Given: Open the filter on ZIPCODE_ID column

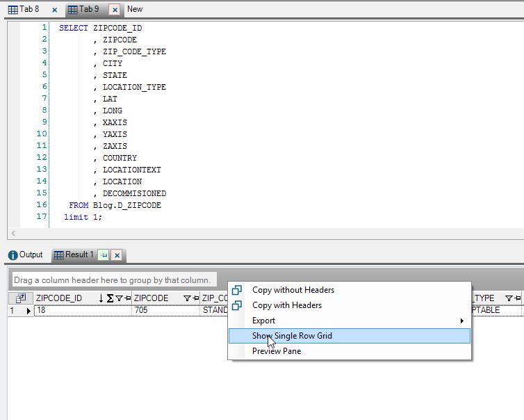Looking at the screenshot, I should click(x=119, y=298).
